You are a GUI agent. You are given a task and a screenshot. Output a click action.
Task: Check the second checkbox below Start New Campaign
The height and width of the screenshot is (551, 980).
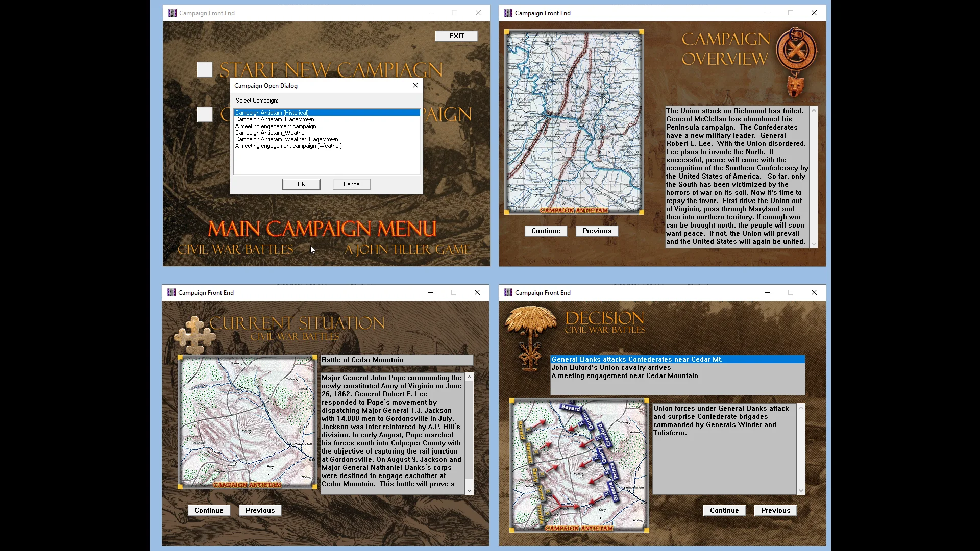click(x=205, y=114)
